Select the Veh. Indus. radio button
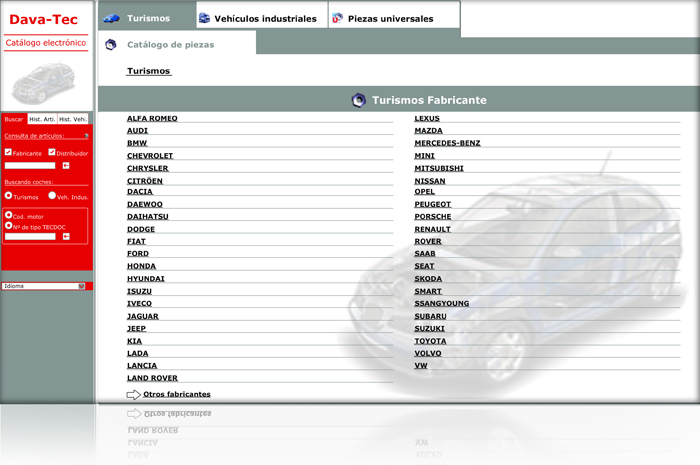700x465 pixels. (52, 195)
